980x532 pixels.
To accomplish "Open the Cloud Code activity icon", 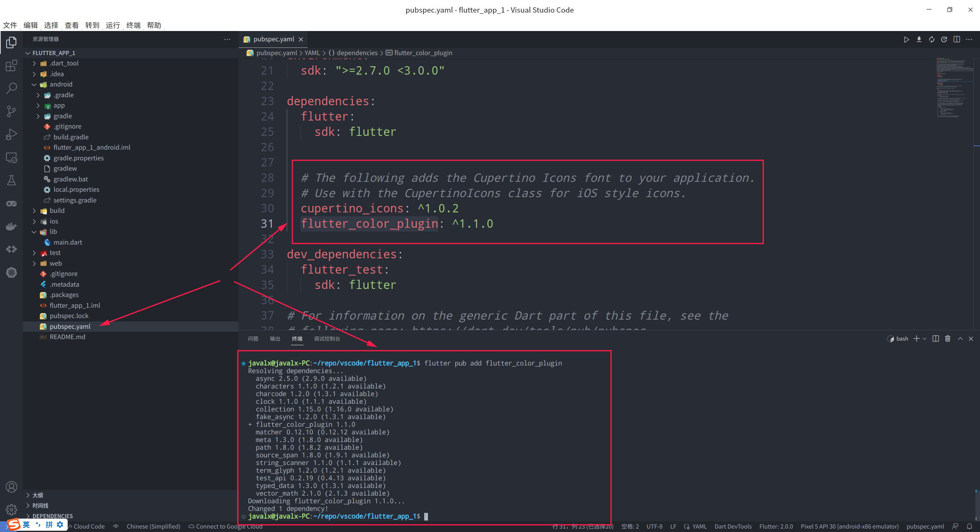I will coord(11,249).
